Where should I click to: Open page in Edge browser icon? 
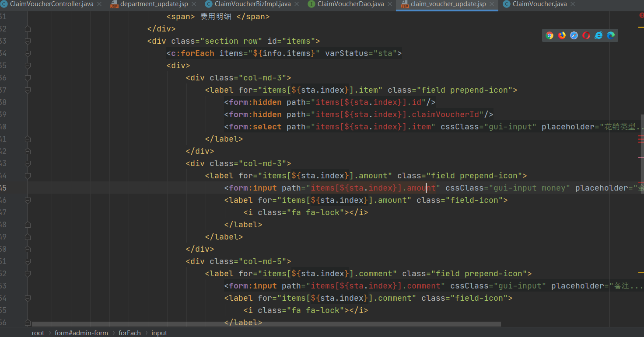pyautogui.click(x=611, y=35)
